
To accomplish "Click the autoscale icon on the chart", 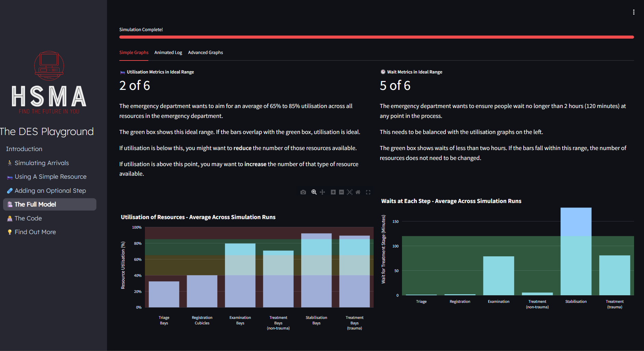I will click(x=349, y=192).
